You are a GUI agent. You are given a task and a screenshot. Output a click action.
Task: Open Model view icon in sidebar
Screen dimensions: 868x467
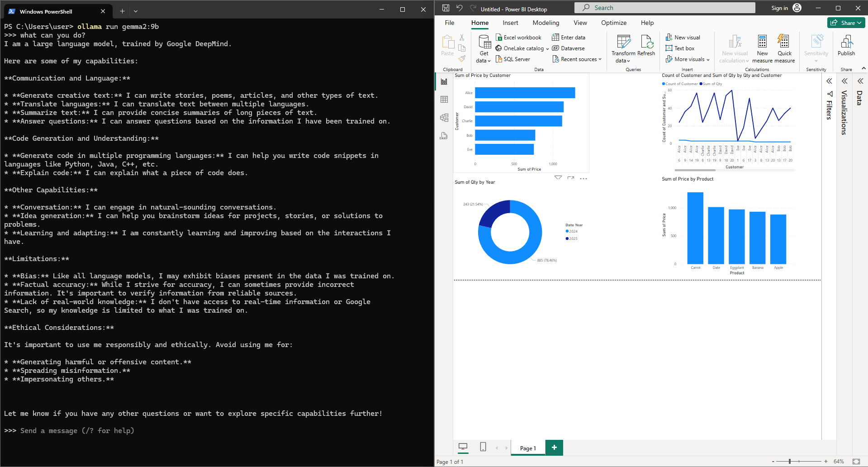pos(444,118)
